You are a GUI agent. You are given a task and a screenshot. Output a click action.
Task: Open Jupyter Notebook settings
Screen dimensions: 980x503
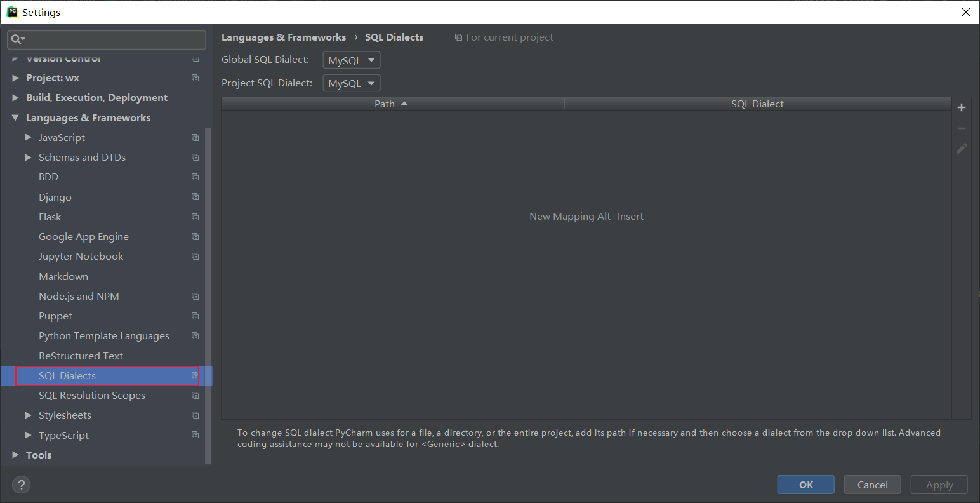click(81, 257)
